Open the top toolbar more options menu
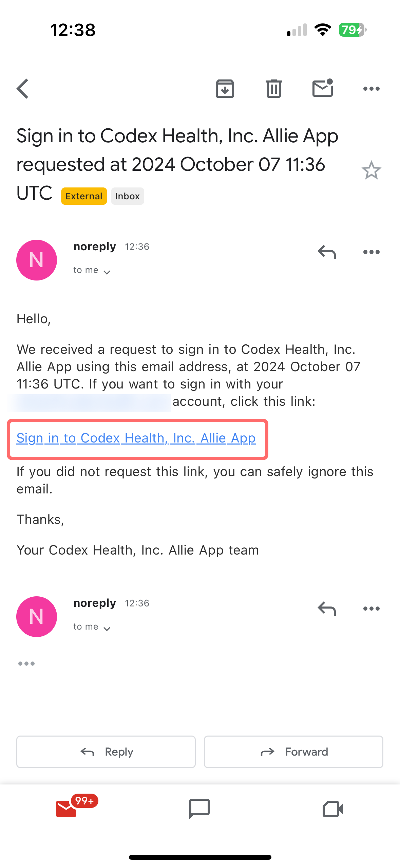This screenshot has height=868, width=400. pyautogui.click(x=372, y=89)
